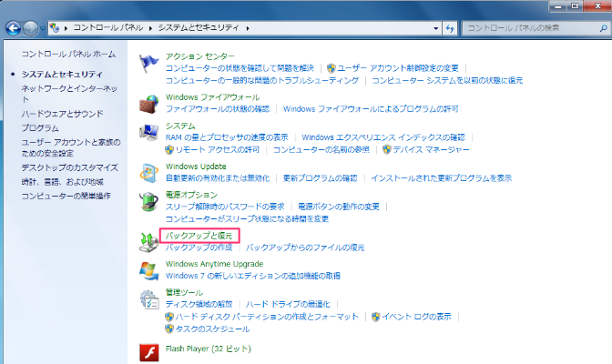Open the アクション センター heading link
612x364 pixels.
point(199,56)
